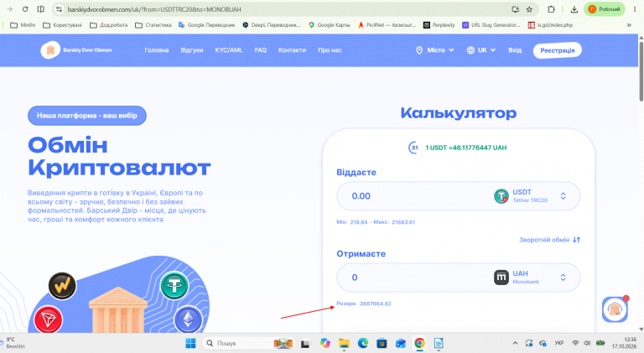
Task: Open File Explorer from the taskbar
Action: click(x=344, y=343)
